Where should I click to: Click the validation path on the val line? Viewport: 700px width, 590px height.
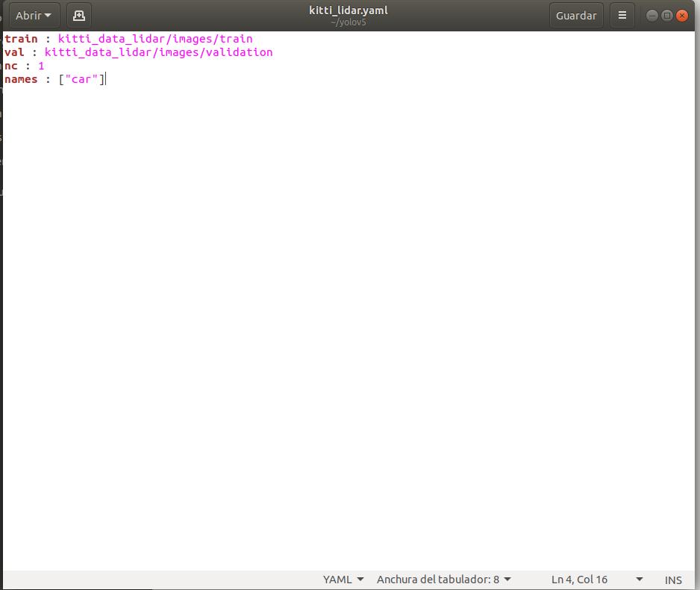(239, 52)
